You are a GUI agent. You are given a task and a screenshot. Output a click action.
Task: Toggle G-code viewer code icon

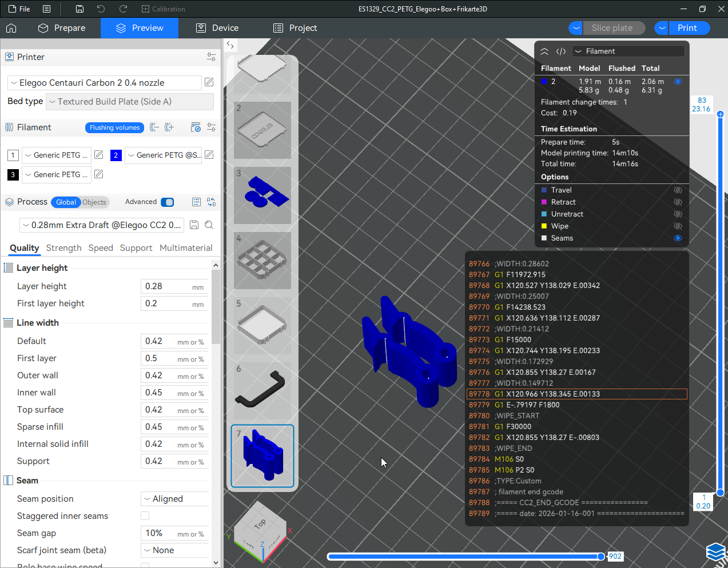561,51
